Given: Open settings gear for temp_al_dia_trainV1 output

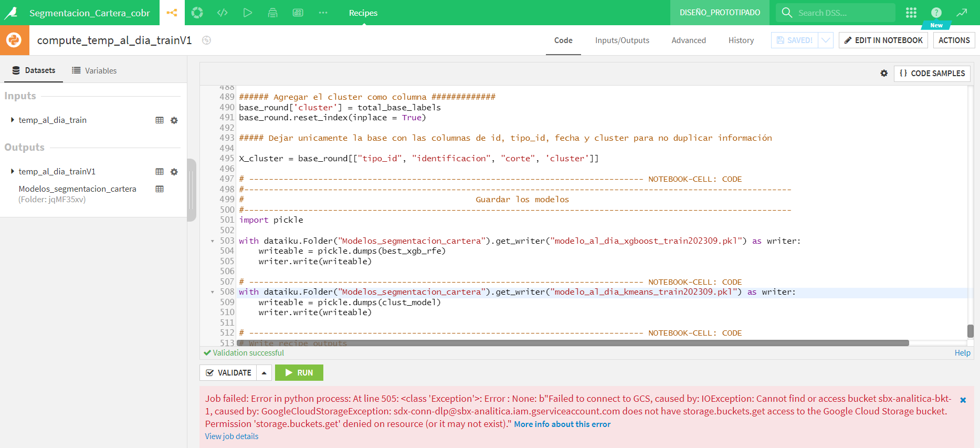Looking at the screenshot, I should click(174, 172).
